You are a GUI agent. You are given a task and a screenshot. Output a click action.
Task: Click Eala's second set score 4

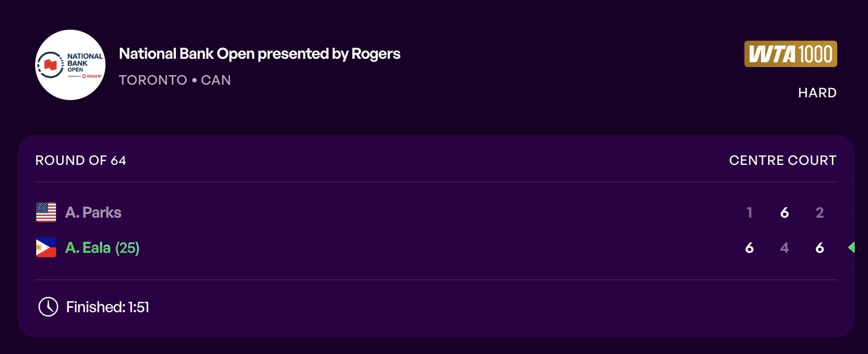click(x=784, y=248)
